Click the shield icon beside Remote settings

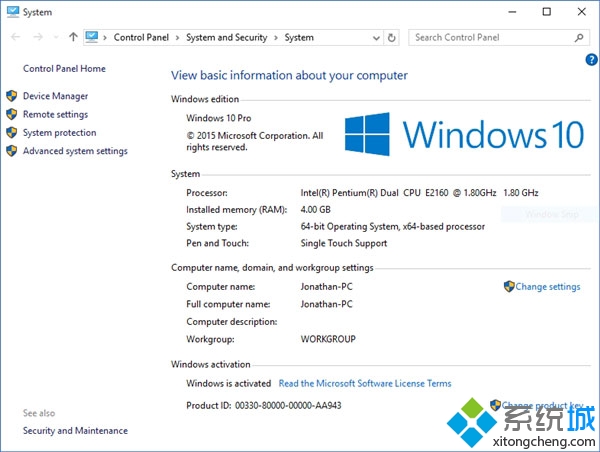[12, 114]
